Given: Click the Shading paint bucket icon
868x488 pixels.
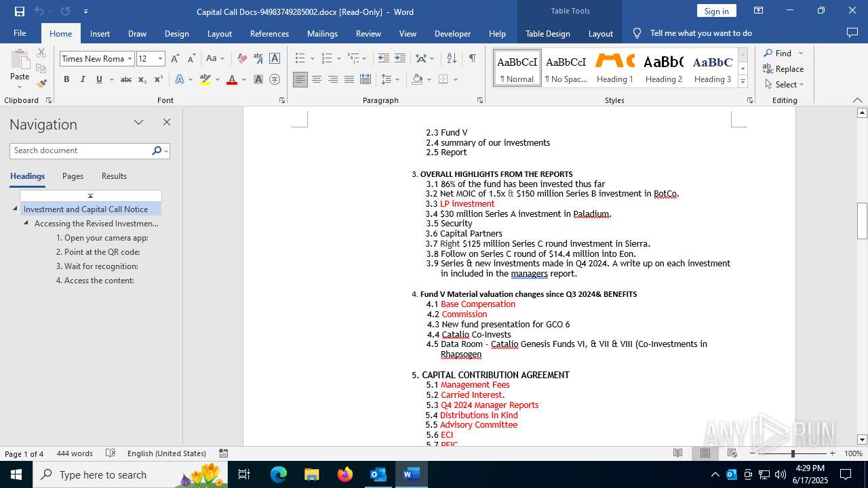Looking at the screenshot, I should pos(417,79).
